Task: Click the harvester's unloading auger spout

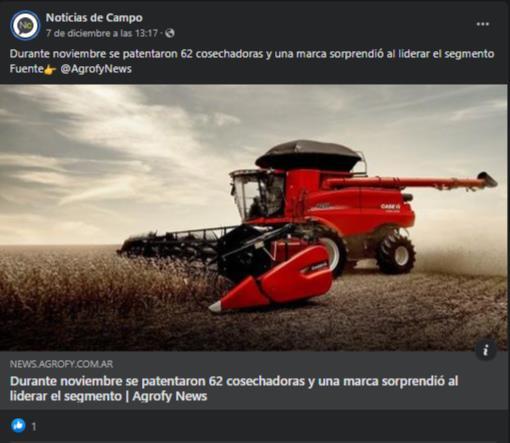Action: coord(487,180)
